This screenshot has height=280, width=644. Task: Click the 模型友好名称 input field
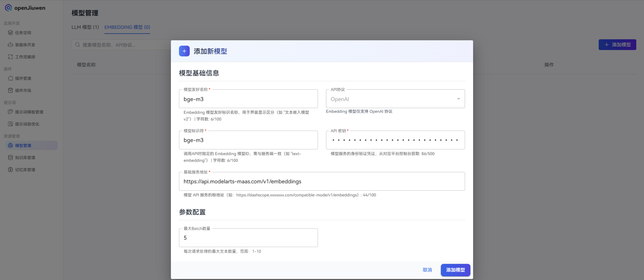248,99
